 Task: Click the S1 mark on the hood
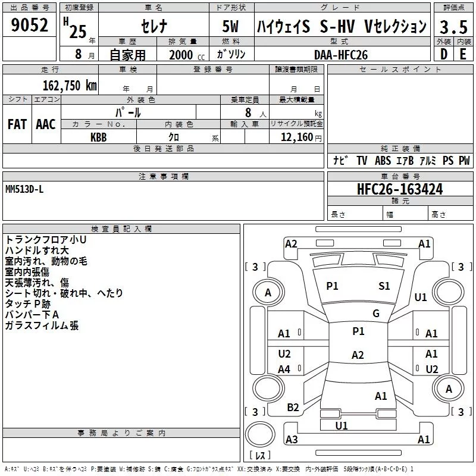click(x=384, y=286)
